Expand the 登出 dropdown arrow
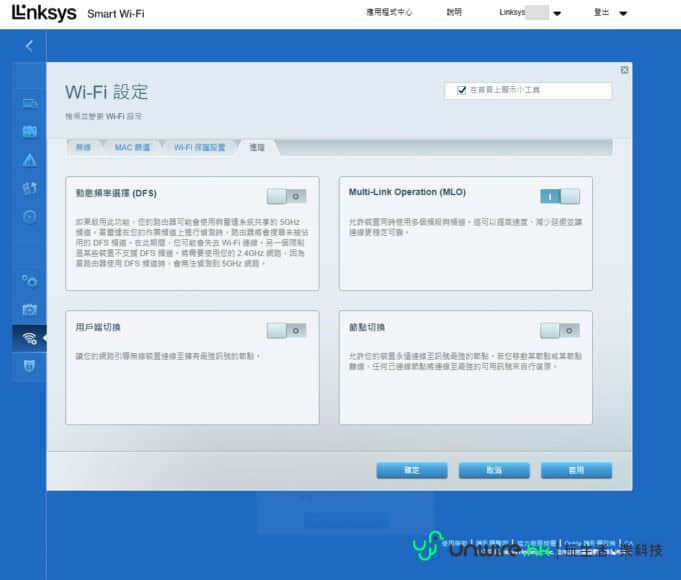This screenshot has width=681, height=580. pyautogui.click(x=623, y=14)
